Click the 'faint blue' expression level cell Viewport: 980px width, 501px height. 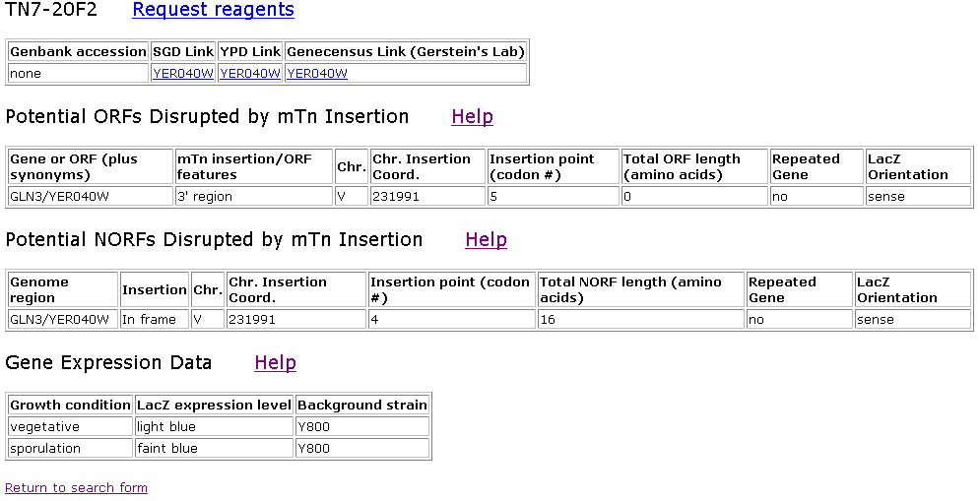coord(167,448)
